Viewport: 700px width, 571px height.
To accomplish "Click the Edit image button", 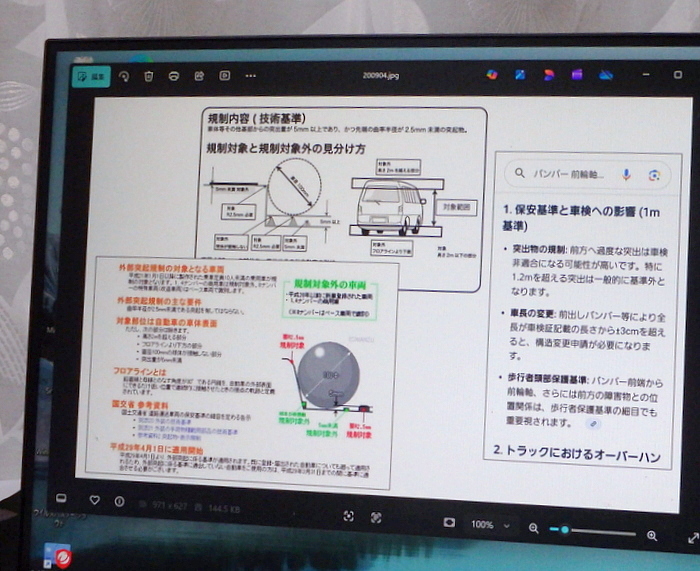I will click(90, 74).
